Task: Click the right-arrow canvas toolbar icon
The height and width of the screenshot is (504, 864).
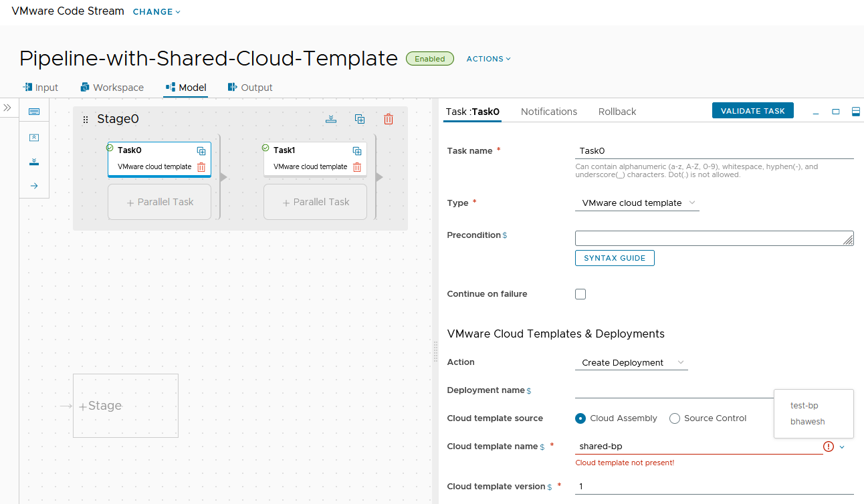Action: click(x=34, y=186)
